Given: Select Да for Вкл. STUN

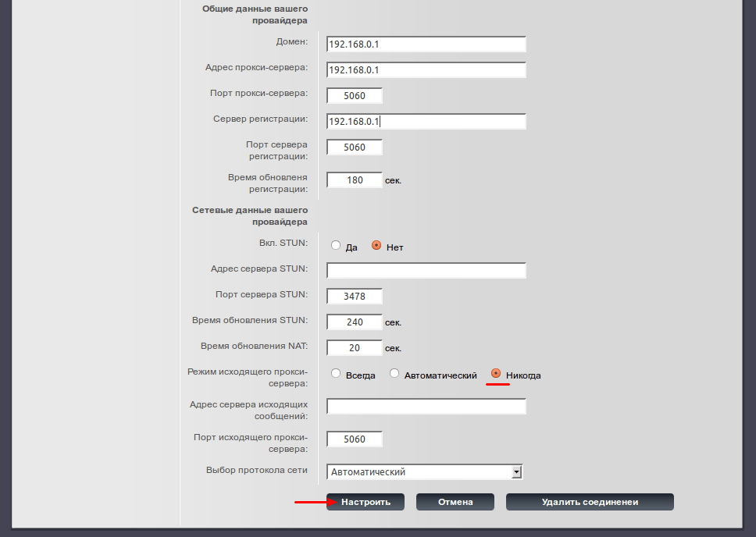Looking at the screenshot, I should click(336, 245).
